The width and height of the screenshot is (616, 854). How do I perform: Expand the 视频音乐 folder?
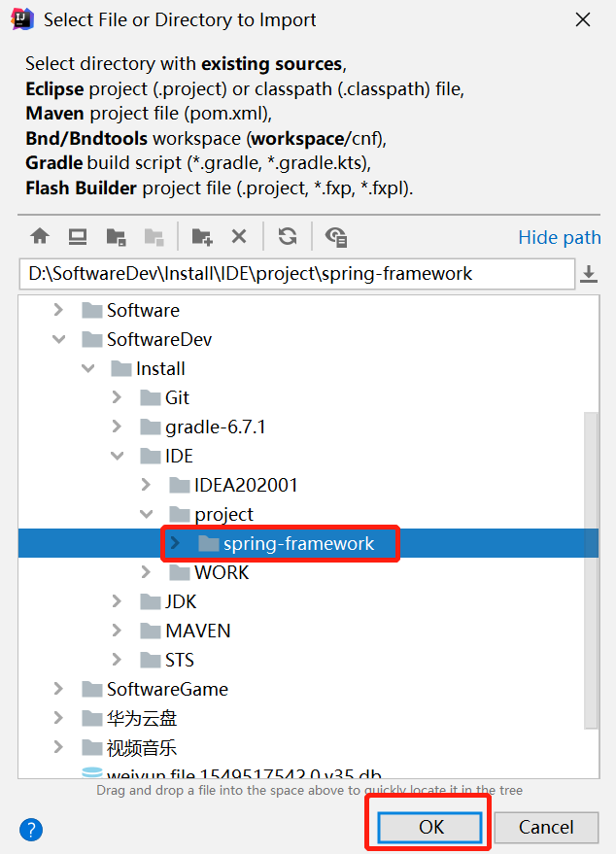coord(58,747)
